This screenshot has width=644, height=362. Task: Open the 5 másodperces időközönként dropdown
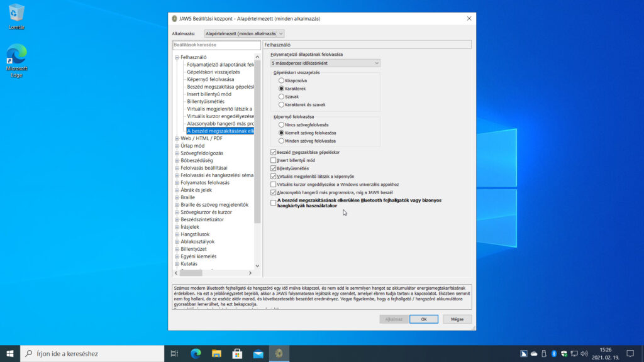point(325,63)
